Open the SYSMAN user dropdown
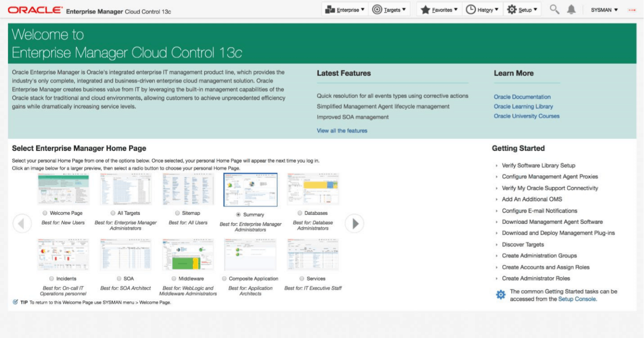The height and width of the screenshot is (338, 644). pos(601,8)
